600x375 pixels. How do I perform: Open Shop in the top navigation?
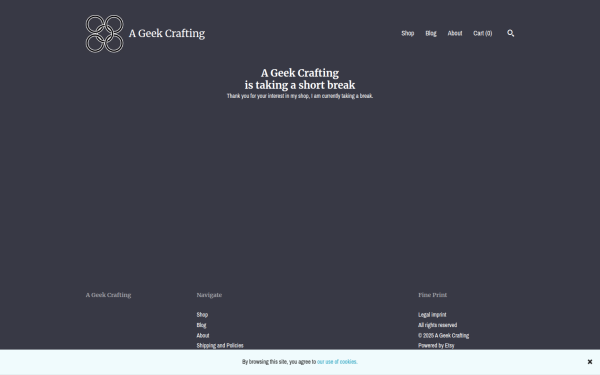[408, 33]
